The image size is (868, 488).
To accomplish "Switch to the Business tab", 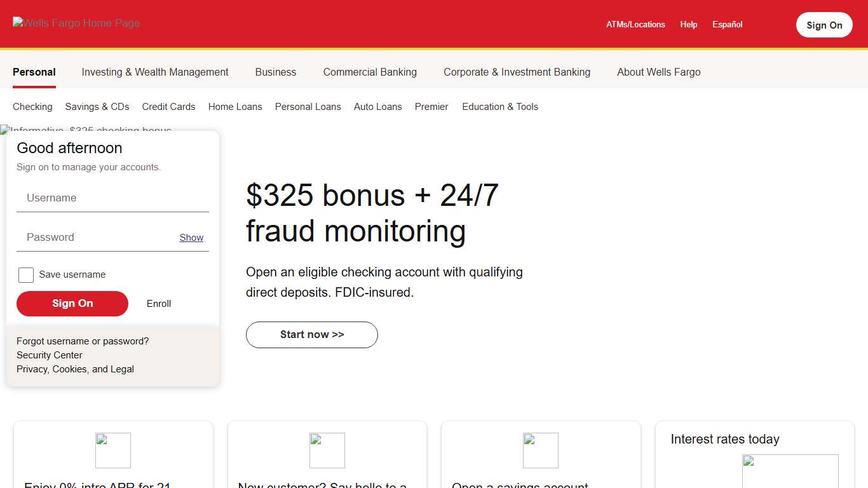I will point(275,72).
